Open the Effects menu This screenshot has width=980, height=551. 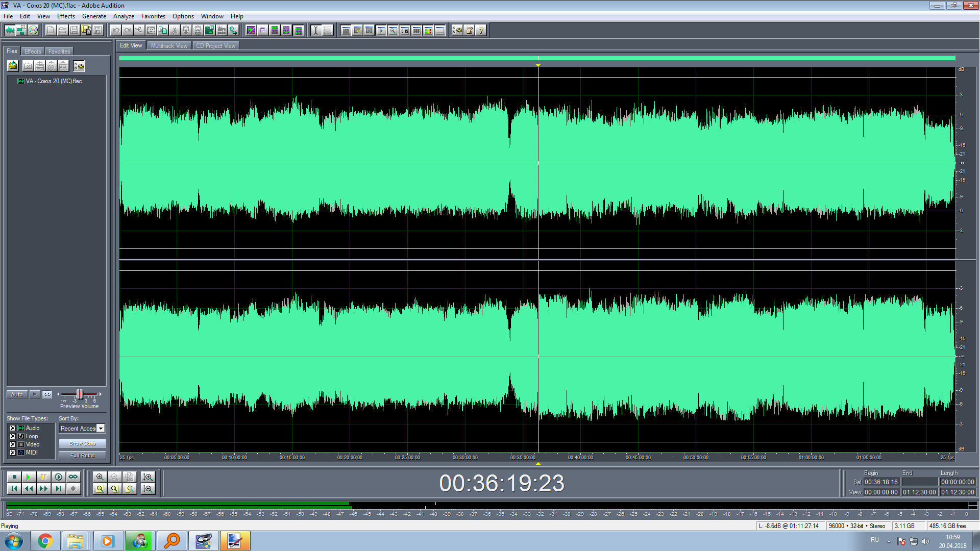click(66, 16)
